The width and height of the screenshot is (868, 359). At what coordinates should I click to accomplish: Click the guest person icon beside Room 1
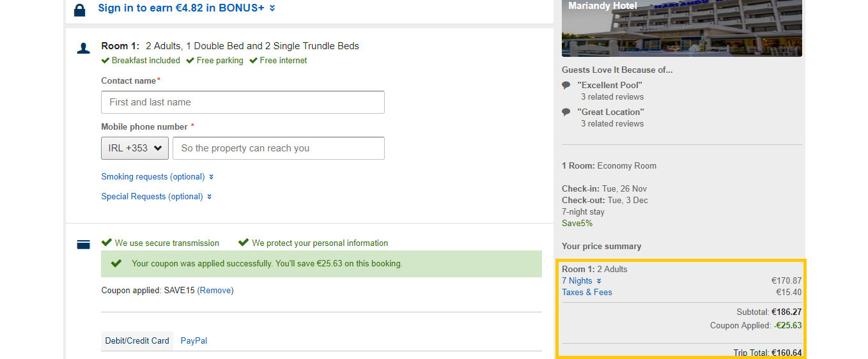(x=83, y=49)
